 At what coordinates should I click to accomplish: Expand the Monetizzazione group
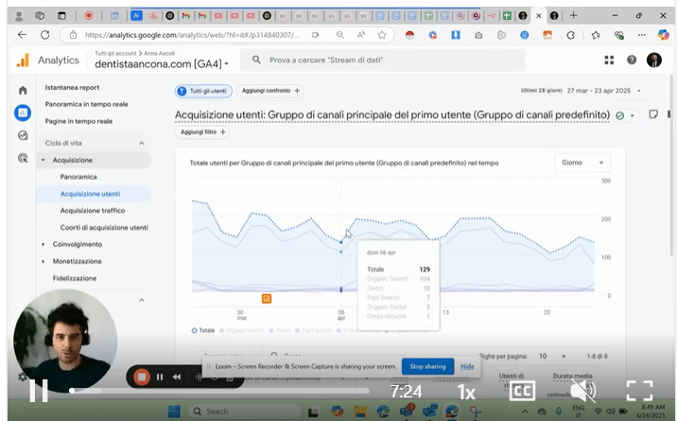point(43,261)
